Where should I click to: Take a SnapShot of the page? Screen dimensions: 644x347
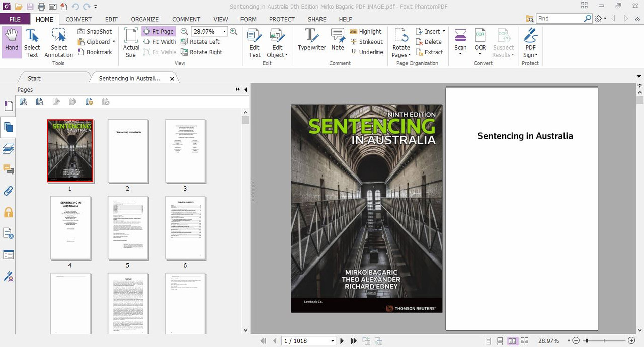pyautogui.click(x=95, y=31)
